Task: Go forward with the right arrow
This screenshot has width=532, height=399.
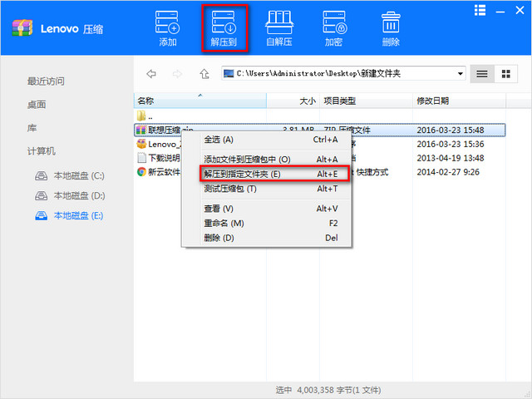Action: click(x=177, y=74)
